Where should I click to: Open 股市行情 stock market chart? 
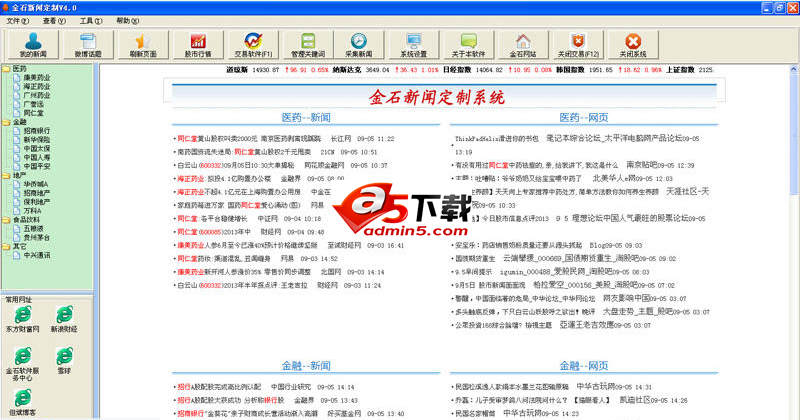coord(198,45)
